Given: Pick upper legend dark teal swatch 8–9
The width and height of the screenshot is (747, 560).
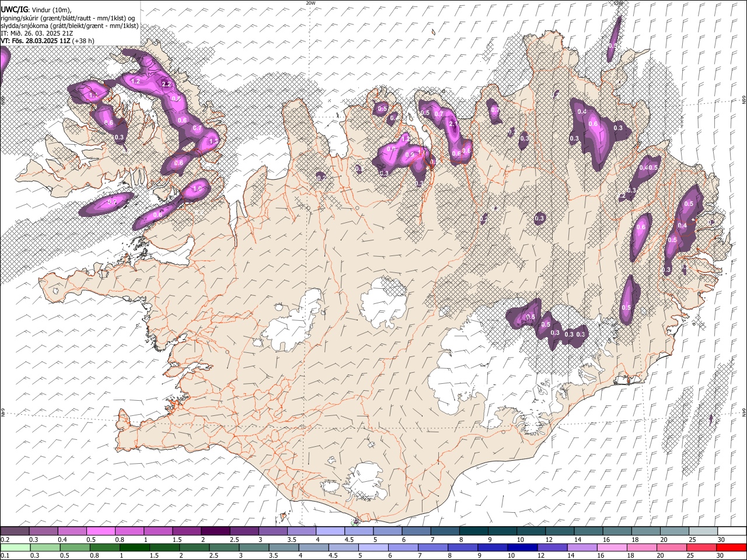Looking at the screenshot, I should [x=473, y=531].
